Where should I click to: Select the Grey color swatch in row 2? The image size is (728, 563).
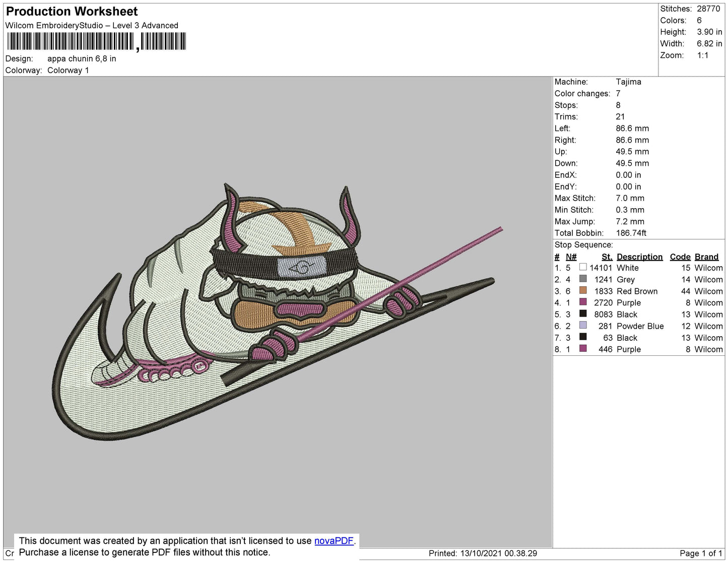tap(583, 279)
